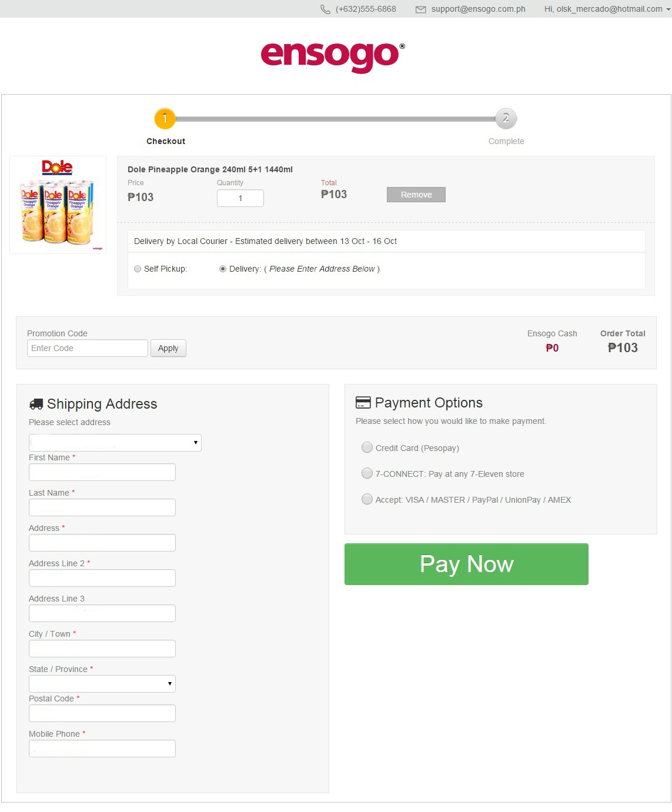Click the Pay Now button
This screenshot has width=672, height=812.
point(466,564)
